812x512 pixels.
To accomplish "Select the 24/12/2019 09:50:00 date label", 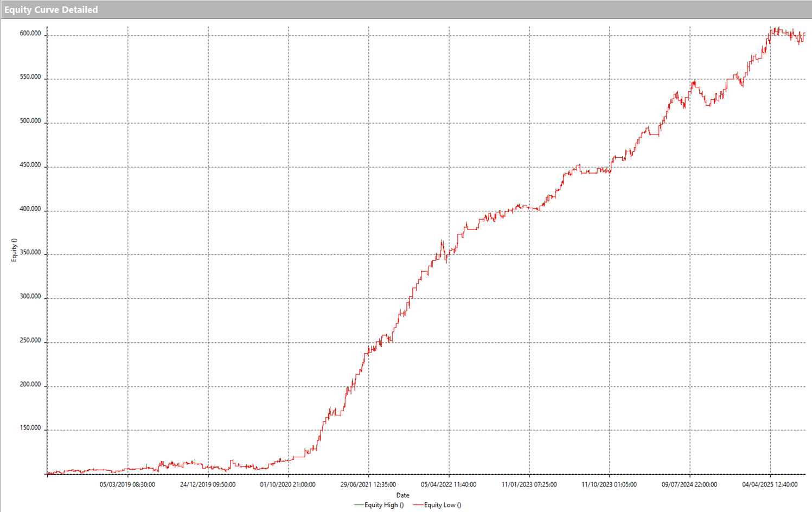I will point(208,484).
